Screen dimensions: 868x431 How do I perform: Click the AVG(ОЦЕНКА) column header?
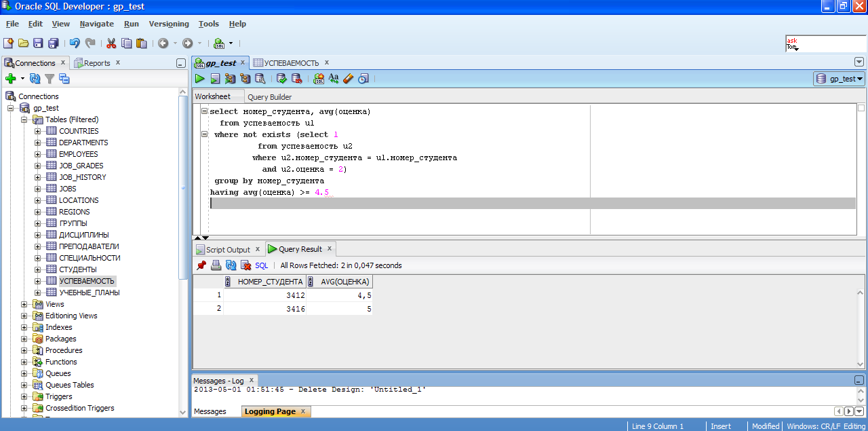340,282
